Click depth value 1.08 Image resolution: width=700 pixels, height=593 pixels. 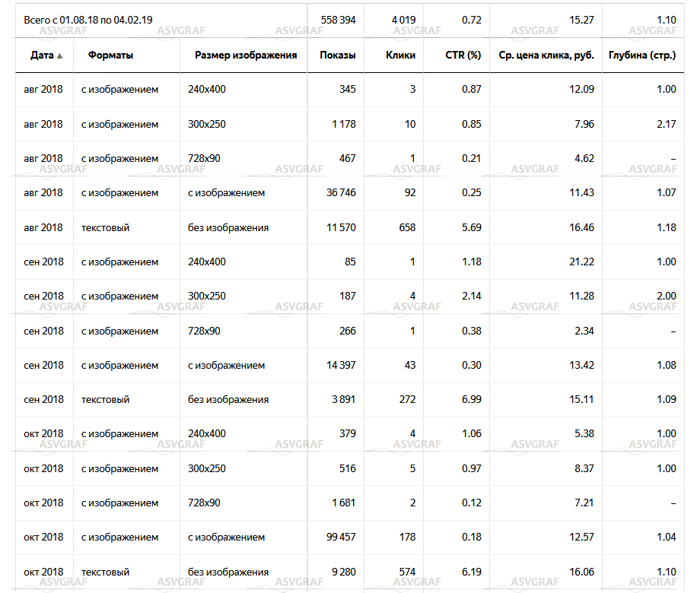click(x=666, y=366)
